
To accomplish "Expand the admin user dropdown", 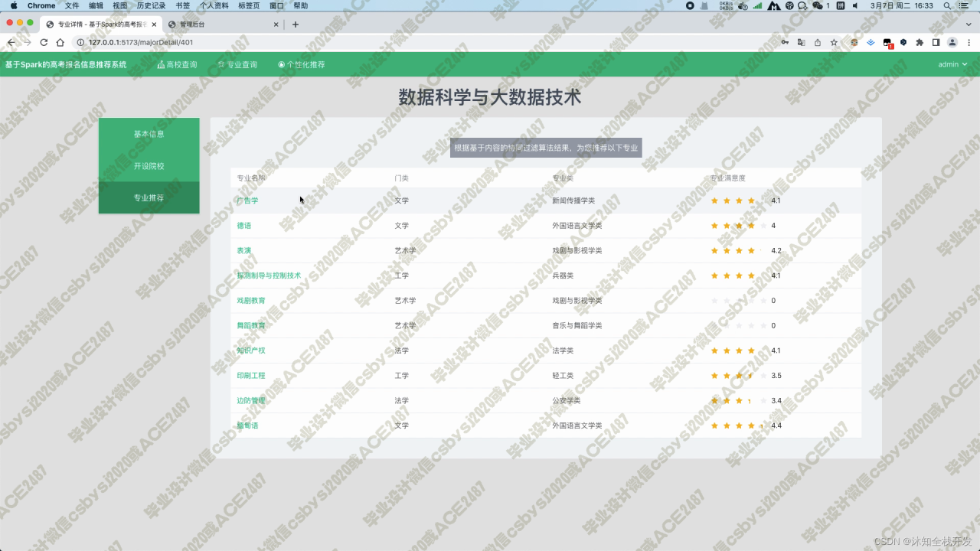I will [952, 64].
